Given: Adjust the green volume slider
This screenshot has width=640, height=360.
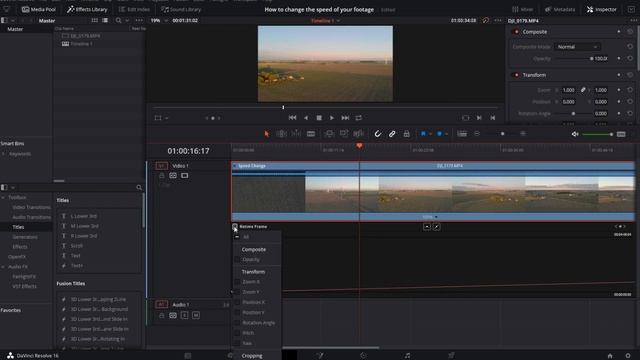Looking at the screenshot, I should coord(598,134).
